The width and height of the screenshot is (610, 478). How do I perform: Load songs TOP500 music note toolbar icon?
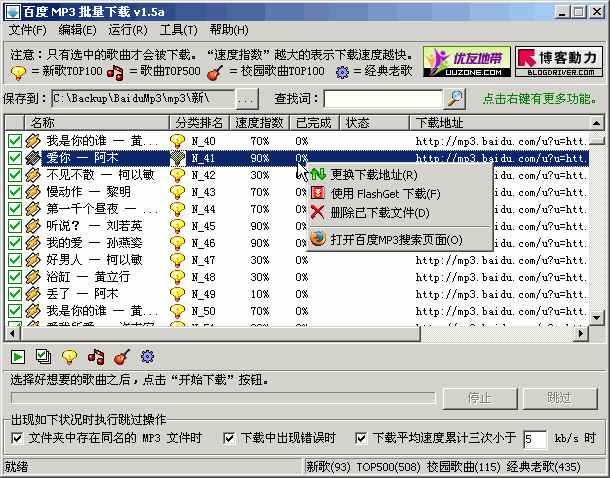click(x=96, y=357)
